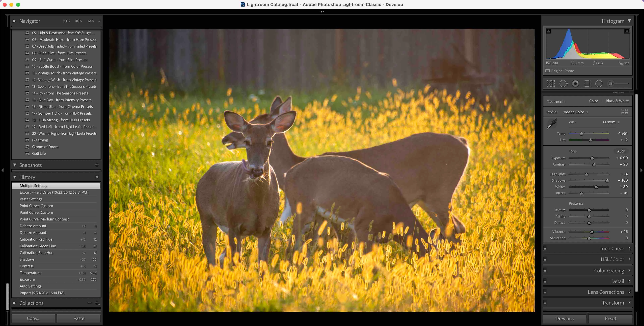Enable the Original Photo checkbox
The width and height of the screenshot is (644, 326).
(x=548, y=71)
